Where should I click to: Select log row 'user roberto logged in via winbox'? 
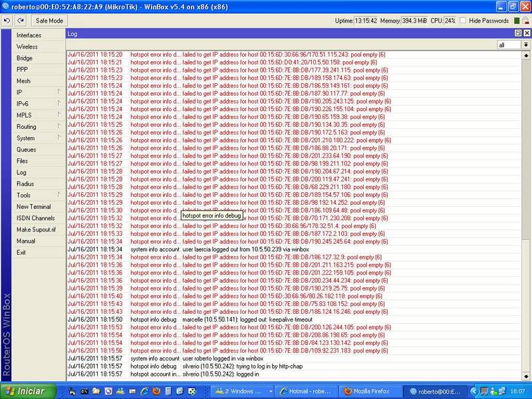click(x=294, y=358)
